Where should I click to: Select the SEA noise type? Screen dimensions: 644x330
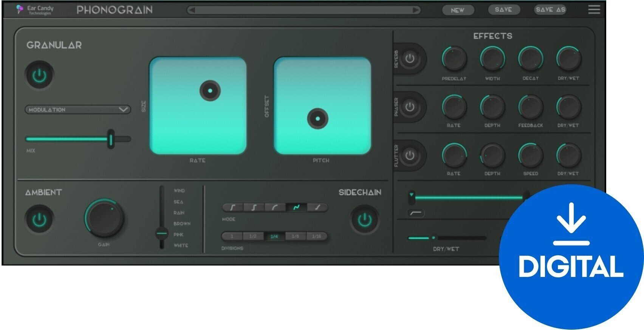(x=178, y=202)
